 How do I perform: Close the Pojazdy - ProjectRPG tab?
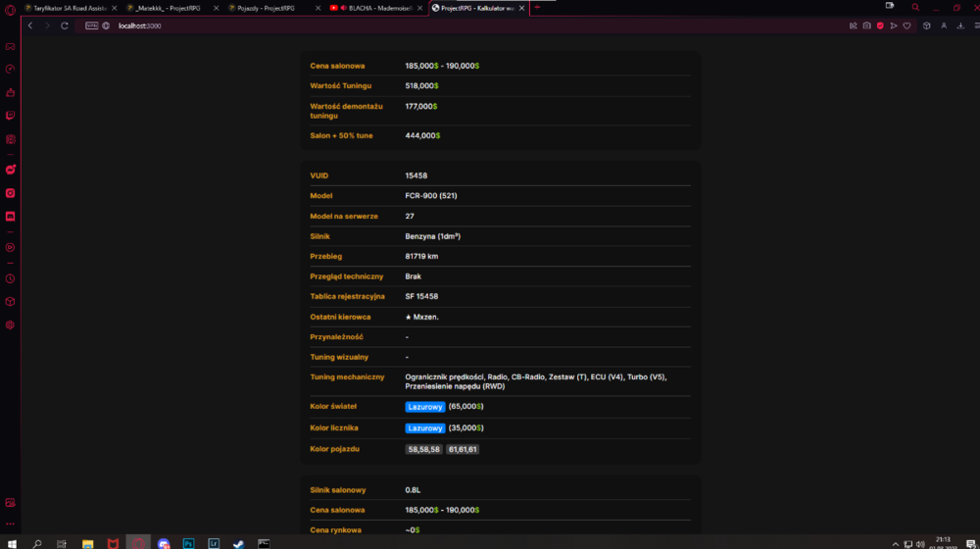click(318, 8)
